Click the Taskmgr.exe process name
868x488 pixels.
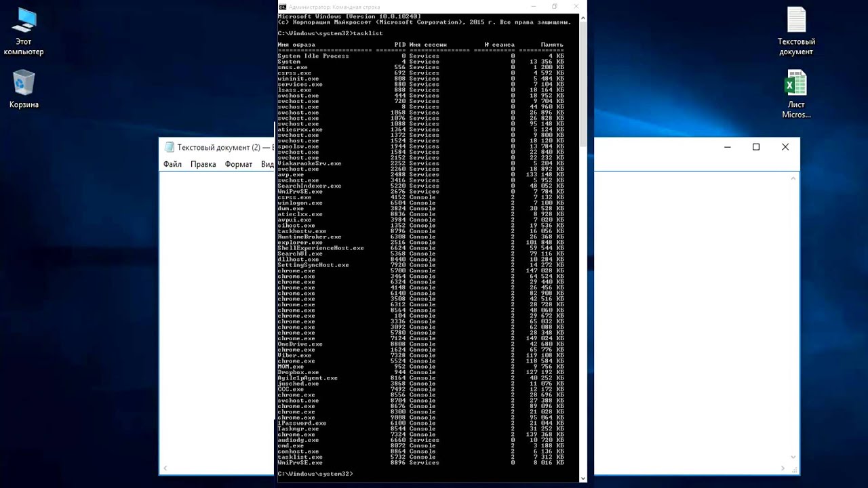pos(298,429)
